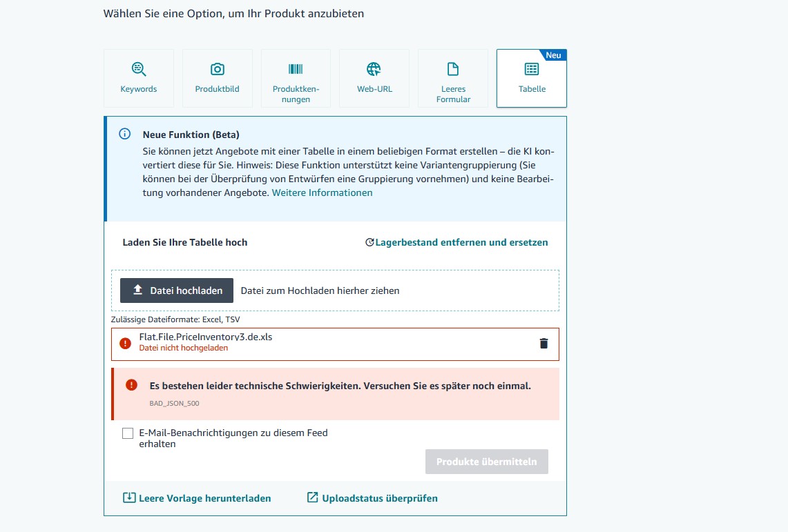Delete uploaded file with trash icon
The width and height of the screenshot is (788, 532).
544,344
